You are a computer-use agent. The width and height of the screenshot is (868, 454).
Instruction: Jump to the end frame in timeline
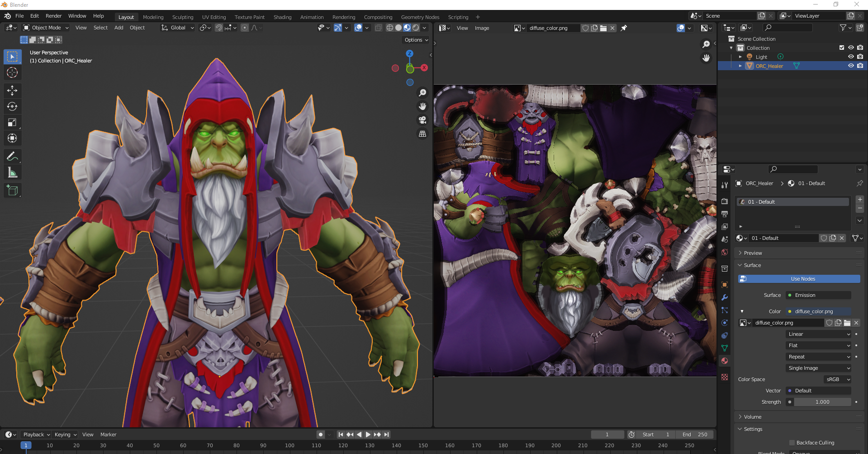click(386, 435)
